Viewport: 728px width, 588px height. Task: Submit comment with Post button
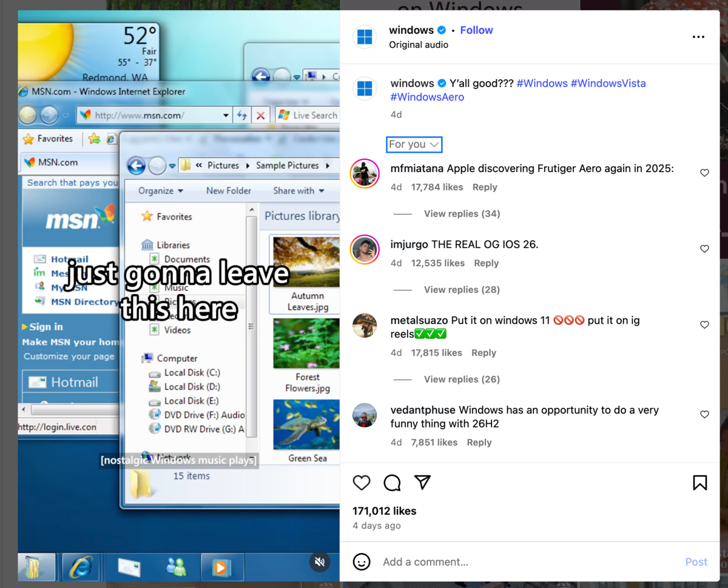coord(696,562)
